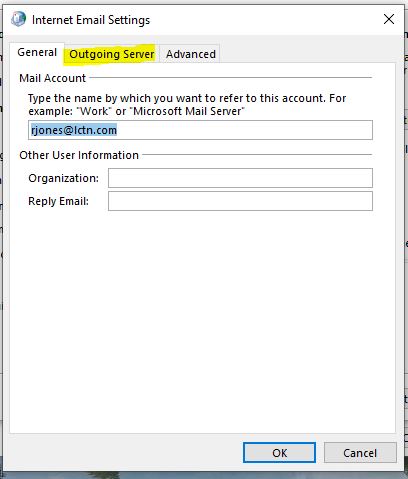Image resolution: width=408 pixels, height=479 pixels.
Task: Click the "Internet Email Settings" title text
Action: coord(91,20)
